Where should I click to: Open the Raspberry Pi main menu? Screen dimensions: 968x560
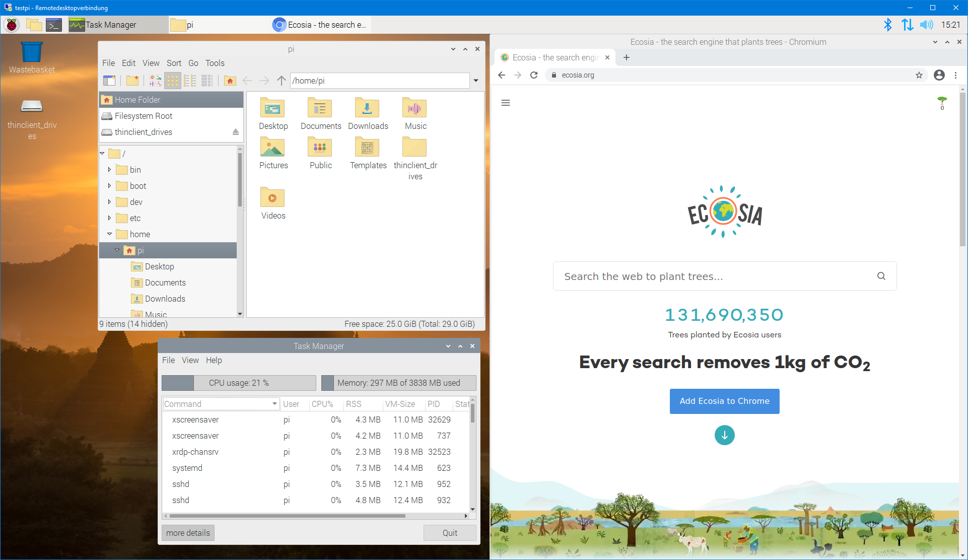coord(12,25)
